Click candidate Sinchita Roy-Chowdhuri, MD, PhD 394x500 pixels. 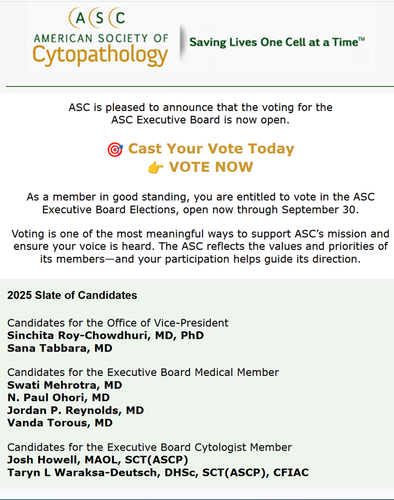pyautogui.click(x=105, y=335)
